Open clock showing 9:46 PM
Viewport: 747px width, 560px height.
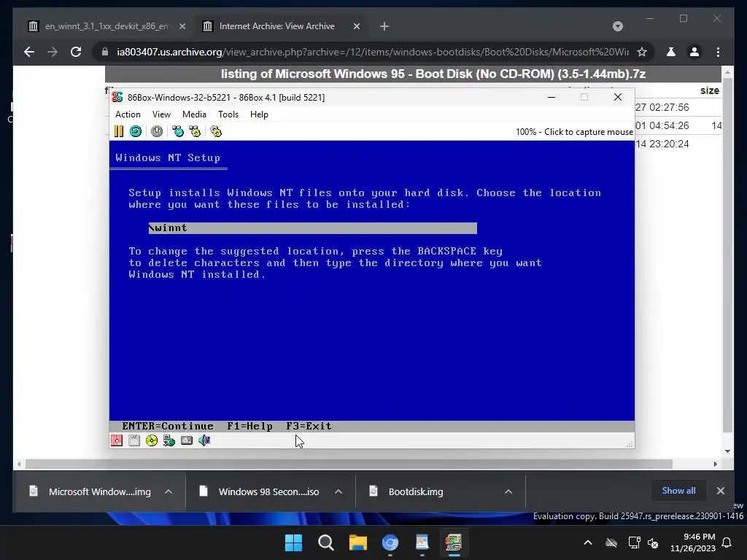(x=693, y=542)
